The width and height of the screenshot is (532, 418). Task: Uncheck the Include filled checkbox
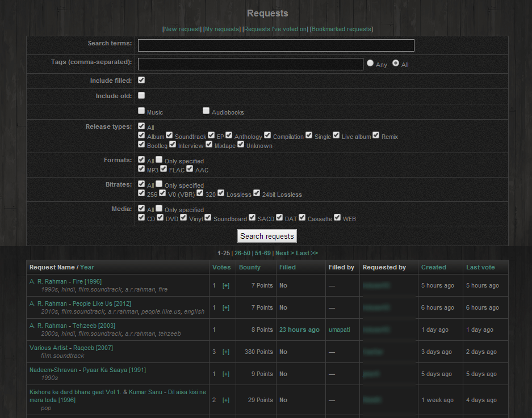coord(141,80)
